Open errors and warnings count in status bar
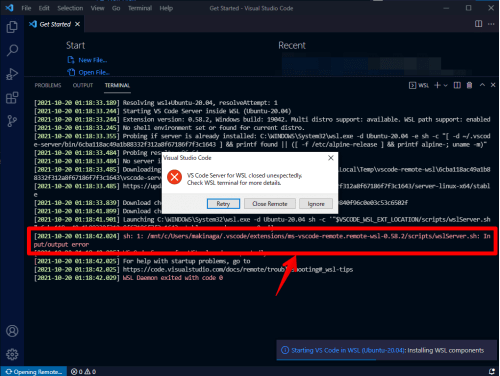The height and width of the screenshot is (376, 500). click(83, 371)
